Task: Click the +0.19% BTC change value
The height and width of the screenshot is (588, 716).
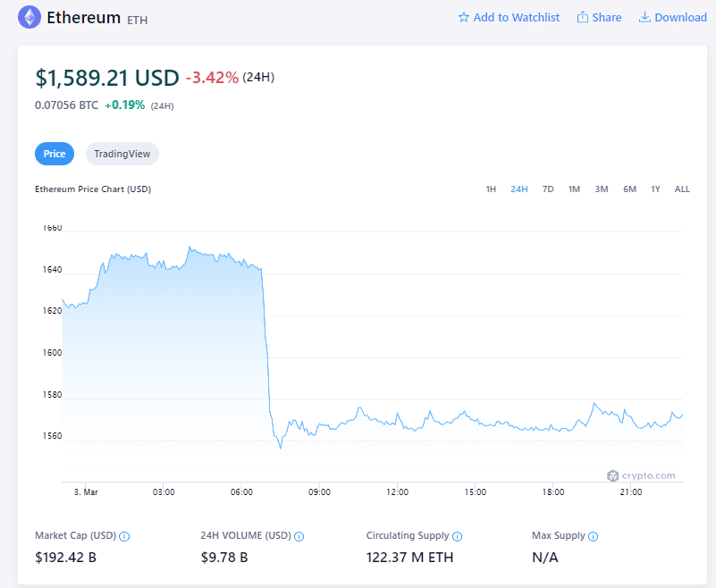Action: 124,105
